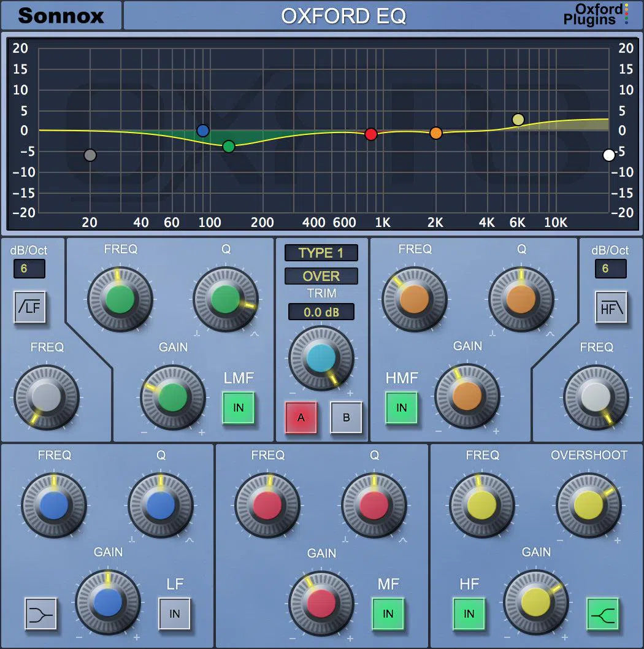Toggle the MF band IN button
The width and height of the screenshot is (644, 649).
pyautogui.click(x=388, y=613)
